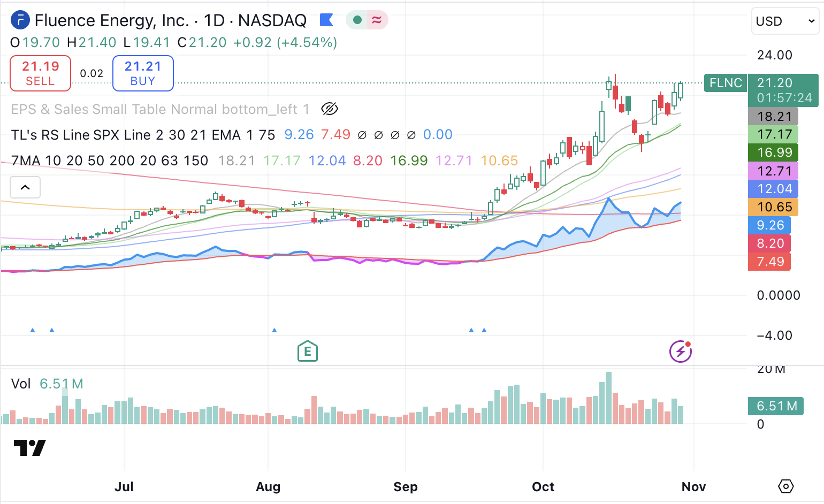
Task: Click the gray 18.21 price scale label
Action: coord(774,117)
